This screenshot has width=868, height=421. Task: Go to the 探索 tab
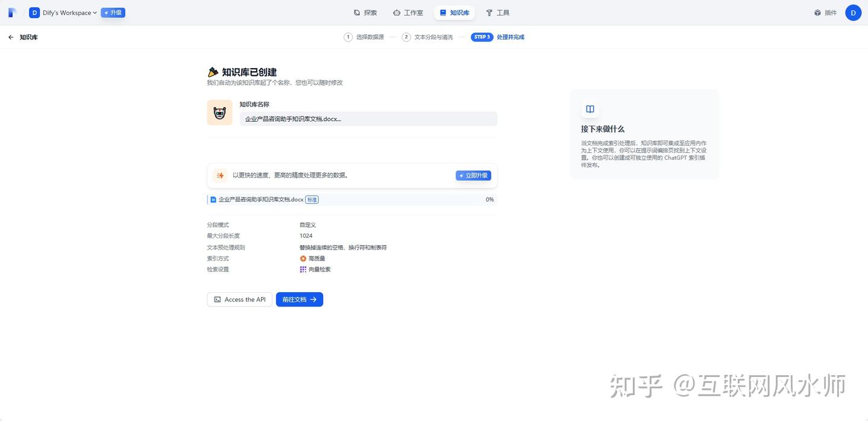pos(365,13)
